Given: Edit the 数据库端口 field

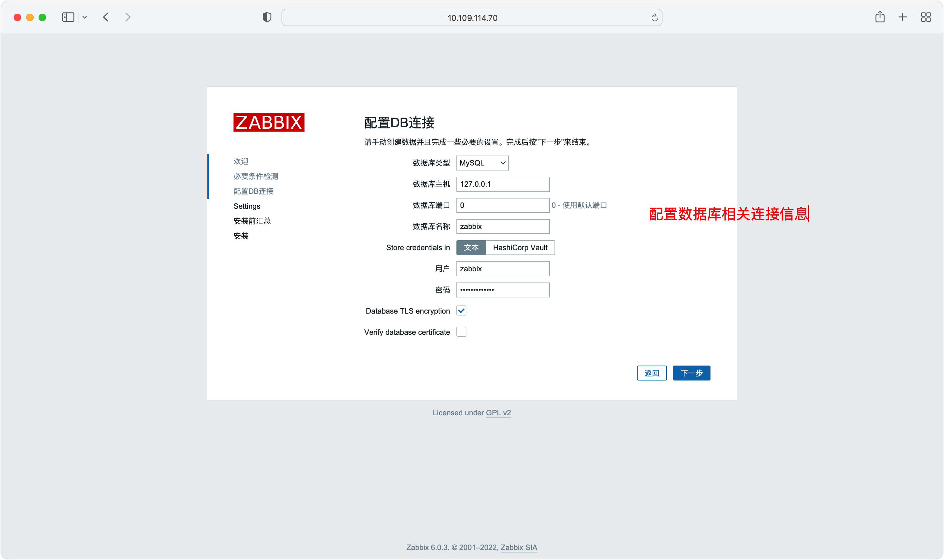Looking at the screenshot, I should [x=503, y=205].
